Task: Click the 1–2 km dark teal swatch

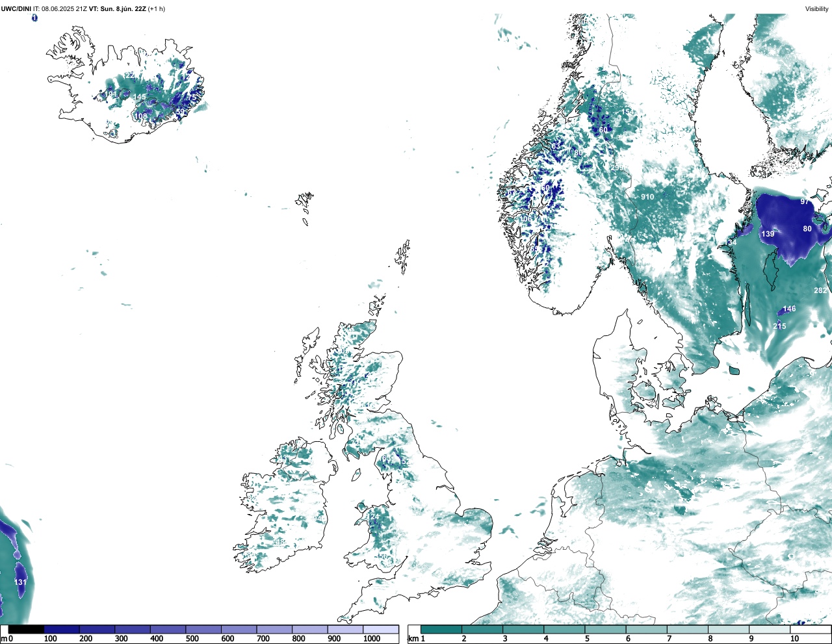Action: click(441, 630)
